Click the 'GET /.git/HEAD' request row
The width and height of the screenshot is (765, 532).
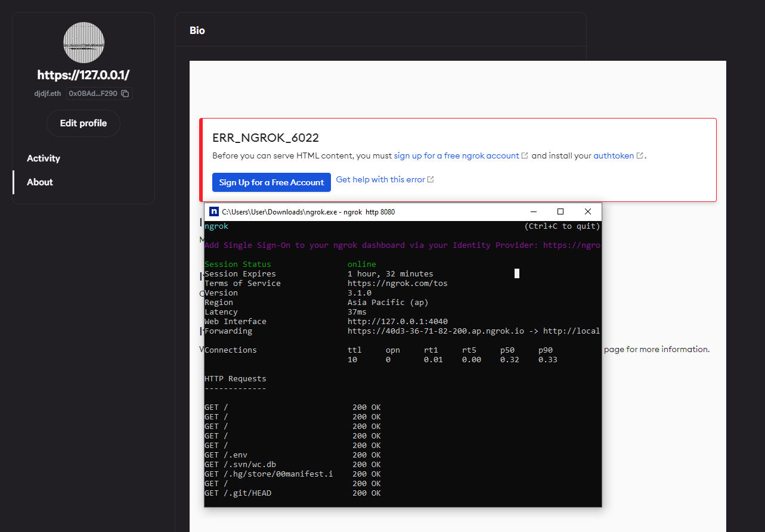pyautogui.click(x=292, y=493)
